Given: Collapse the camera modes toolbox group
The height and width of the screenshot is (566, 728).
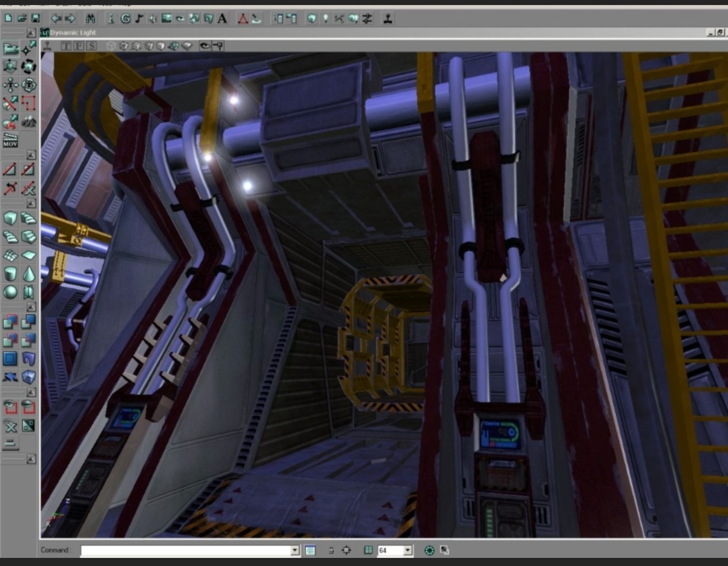Looking at the screenshot, I should [31, 33].
